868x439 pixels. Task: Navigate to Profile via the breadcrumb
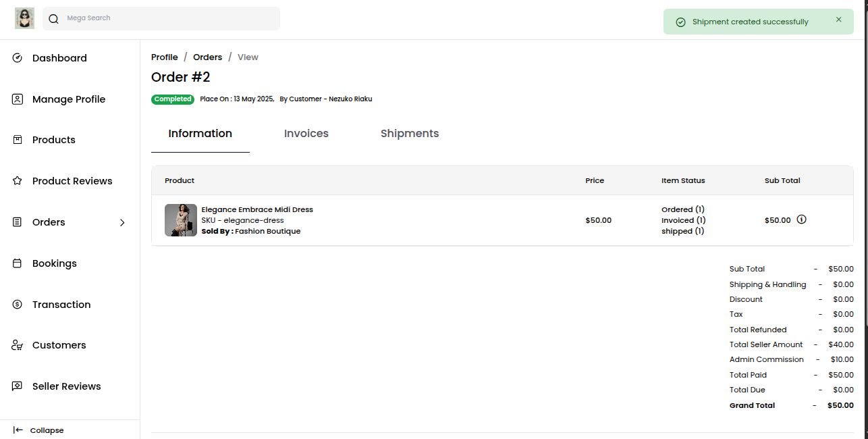point(164,57)
